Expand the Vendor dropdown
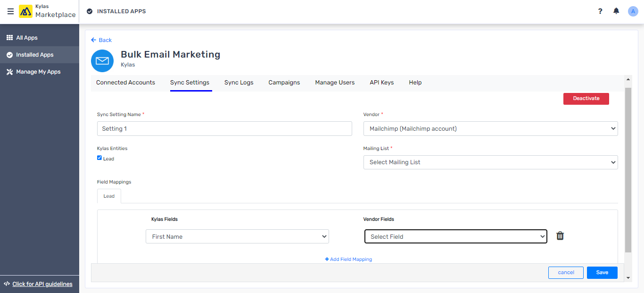 pos(490,128)
